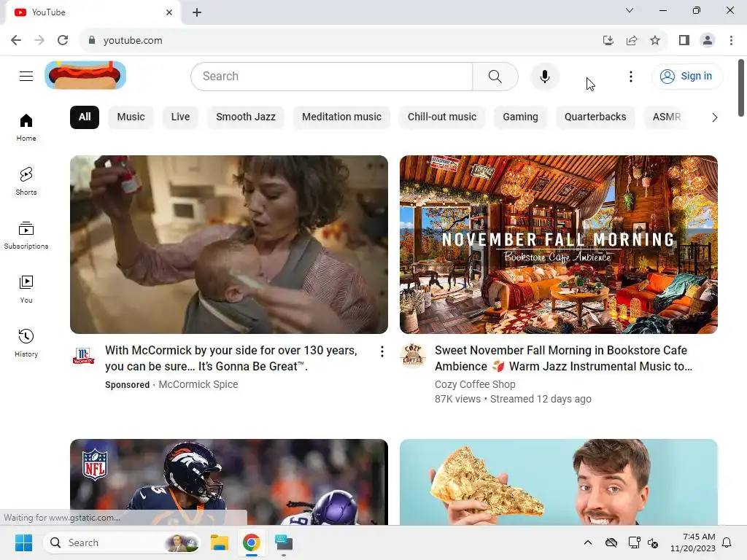This screenshot has width=747, height=560.
Task: Select the Chill-out music chip
Action: point(442,117)
